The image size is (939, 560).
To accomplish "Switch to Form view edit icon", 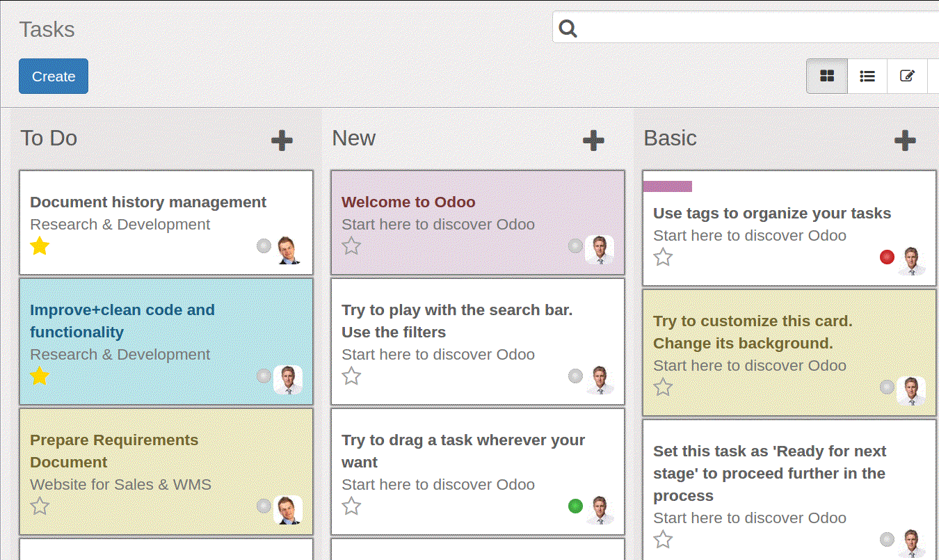I will pos(907,76).
